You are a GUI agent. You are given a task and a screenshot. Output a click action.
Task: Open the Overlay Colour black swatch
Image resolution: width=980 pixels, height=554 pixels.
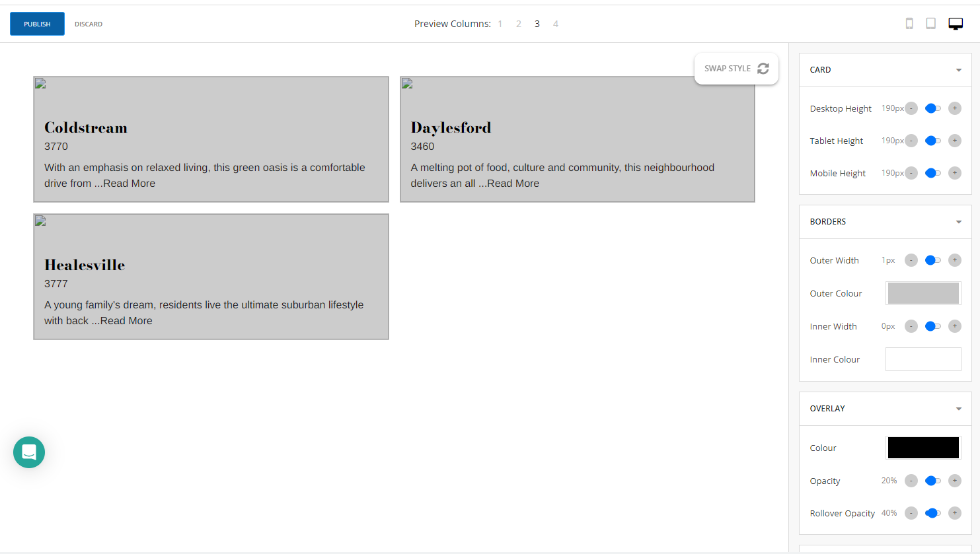pyautogui.click(x=923, y=448)
